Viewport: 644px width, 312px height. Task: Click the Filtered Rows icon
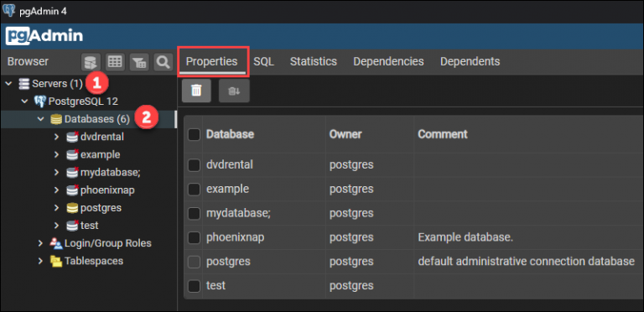coord(139,62)
